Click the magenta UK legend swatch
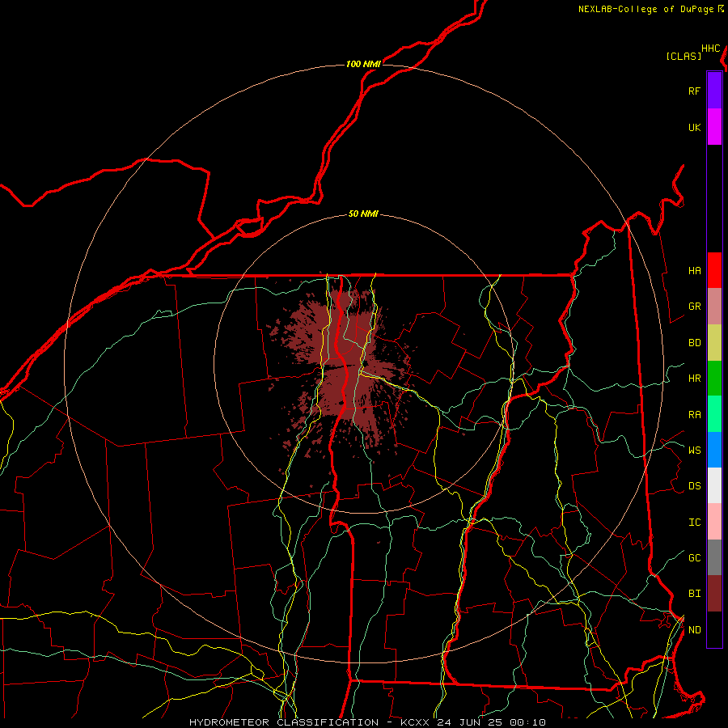 pos(714,127)
